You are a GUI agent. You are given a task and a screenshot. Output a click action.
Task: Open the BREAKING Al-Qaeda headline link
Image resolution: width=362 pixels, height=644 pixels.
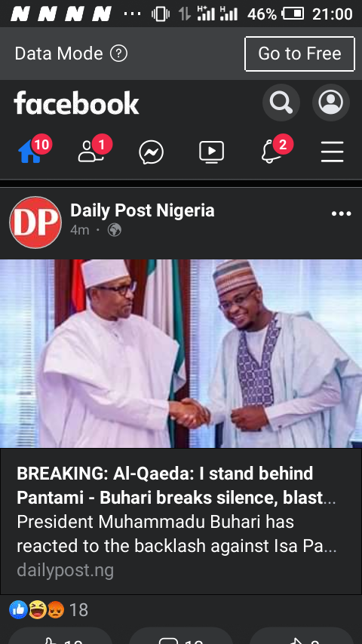pyautogui.click(x=176, y=486)
